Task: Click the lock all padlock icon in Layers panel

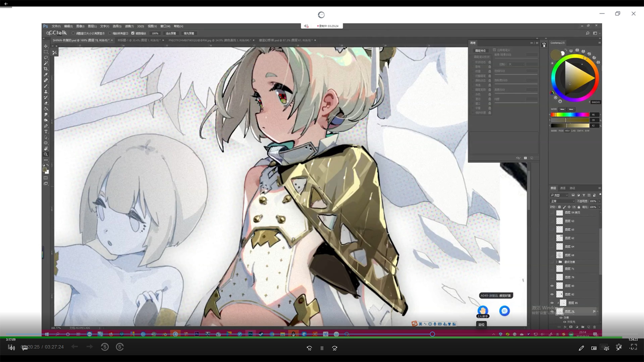Action: [x=579, y=207]
